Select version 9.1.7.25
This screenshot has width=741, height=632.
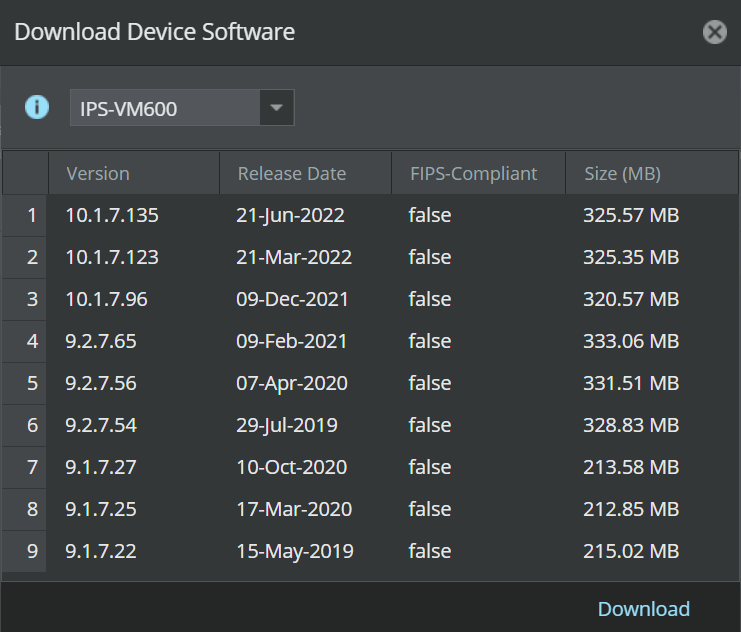(x=101, y=509)
